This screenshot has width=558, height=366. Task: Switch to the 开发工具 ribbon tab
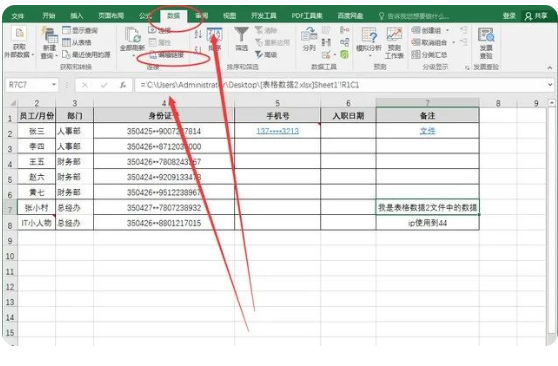(x=264, y=16)
